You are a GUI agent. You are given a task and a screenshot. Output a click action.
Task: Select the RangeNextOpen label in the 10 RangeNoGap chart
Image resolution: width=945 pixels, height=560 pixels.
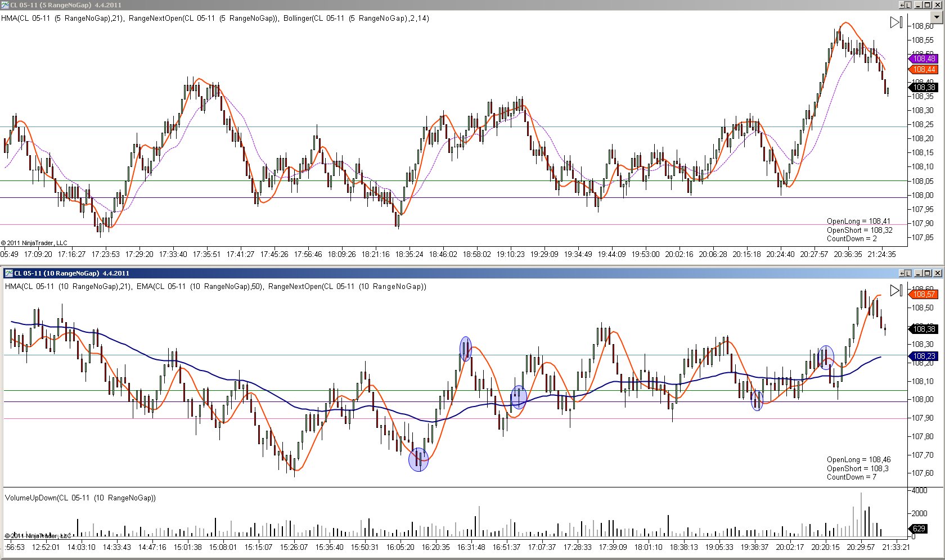[x=347, y=286]
